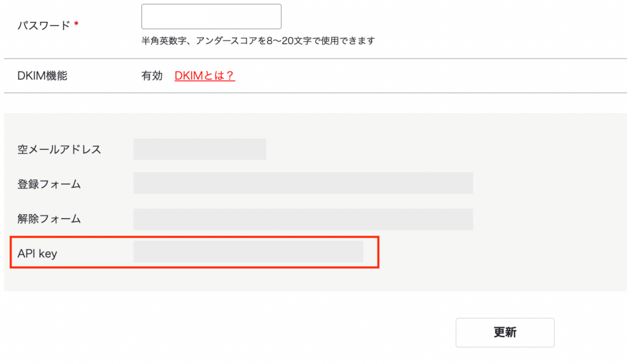Click the password requirements helper text
627x364 pixels.
pyautogui.click(x=258, y=40)
